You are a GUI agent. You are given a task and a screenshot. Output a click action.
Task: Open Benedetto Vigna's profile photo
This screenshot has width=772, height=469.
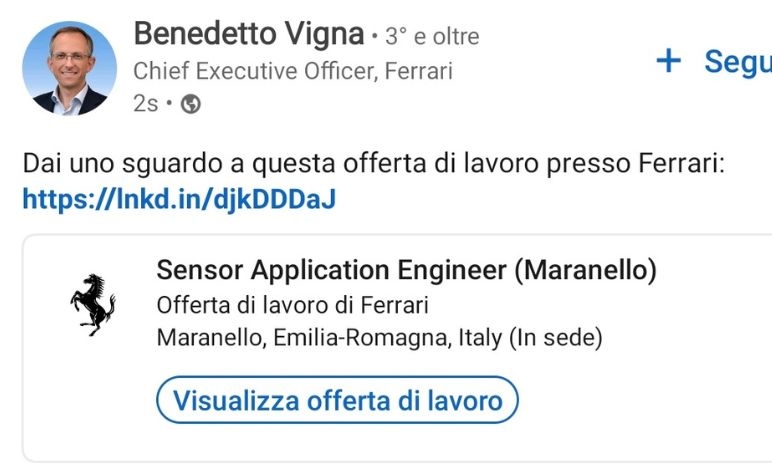point(69,68)
